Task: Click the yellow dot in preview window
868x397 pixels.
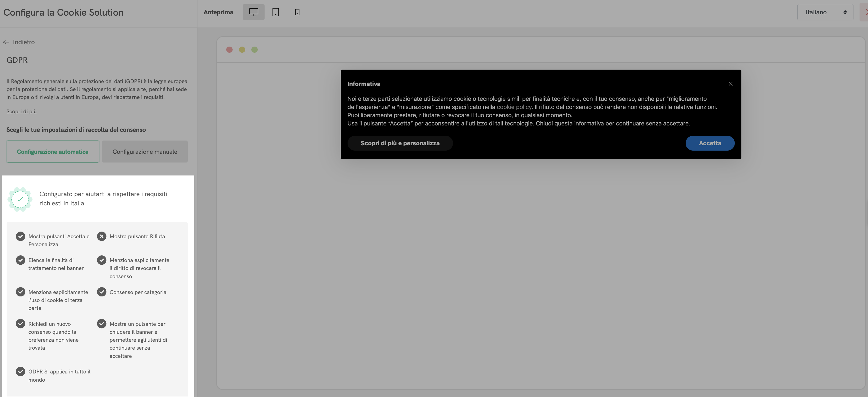Action: 242,49
